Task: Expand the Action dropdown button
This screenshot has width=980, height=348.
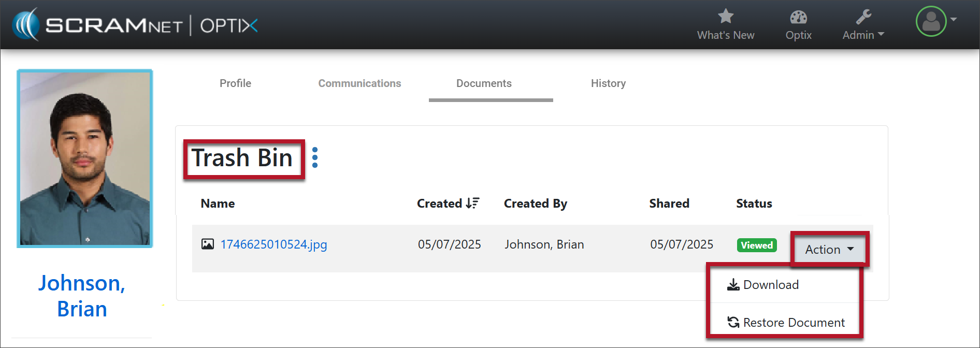Action: (x=829, y=249)
